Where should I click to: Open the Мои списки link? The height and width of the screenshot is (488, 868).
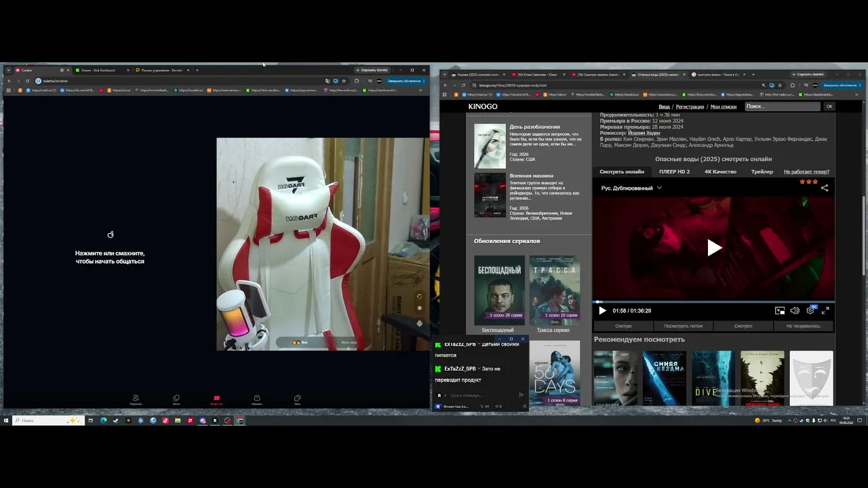[x=724, y=106]
